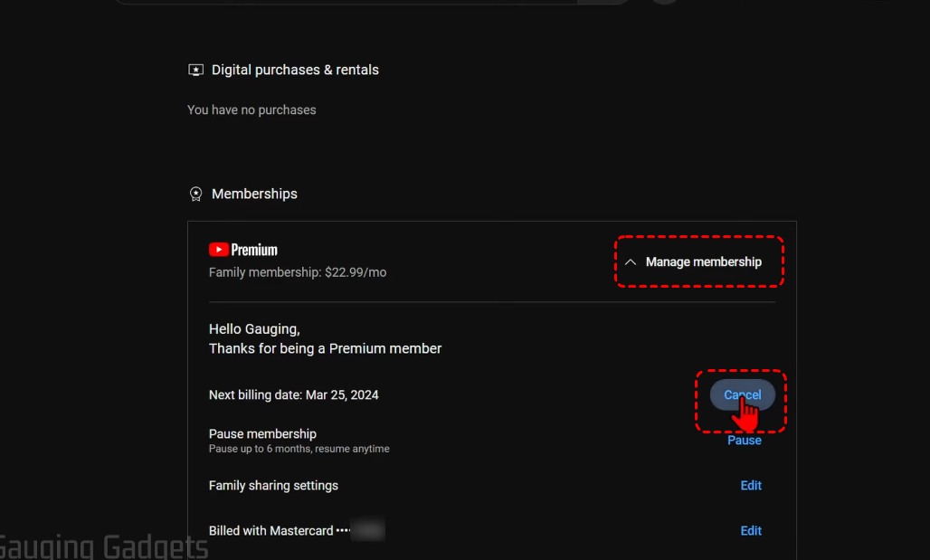Select the 'Family sharing settings' label
The image size is (930, 560).
tap(273, 485)
